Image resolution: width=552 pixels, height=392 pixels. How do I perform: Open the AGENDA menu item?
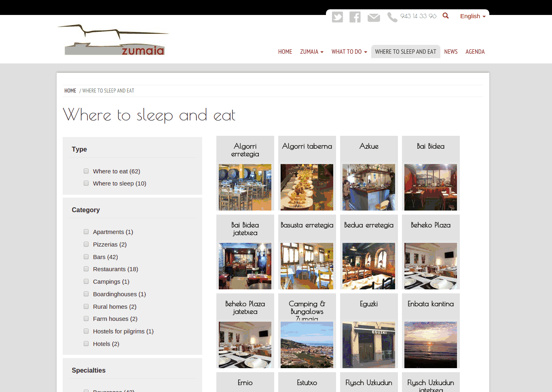point(475,52)
